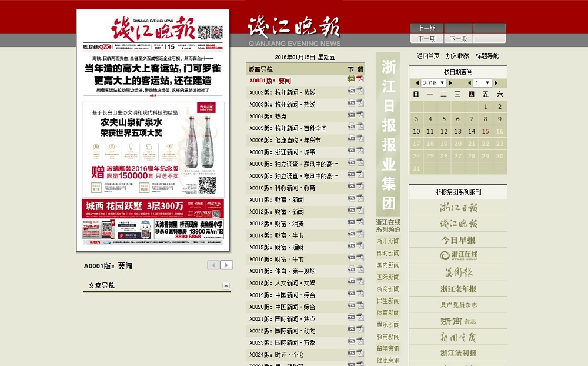Download PDF for A0024版 时评·个论
Screen dimensions: 588x366
point(360,353)
